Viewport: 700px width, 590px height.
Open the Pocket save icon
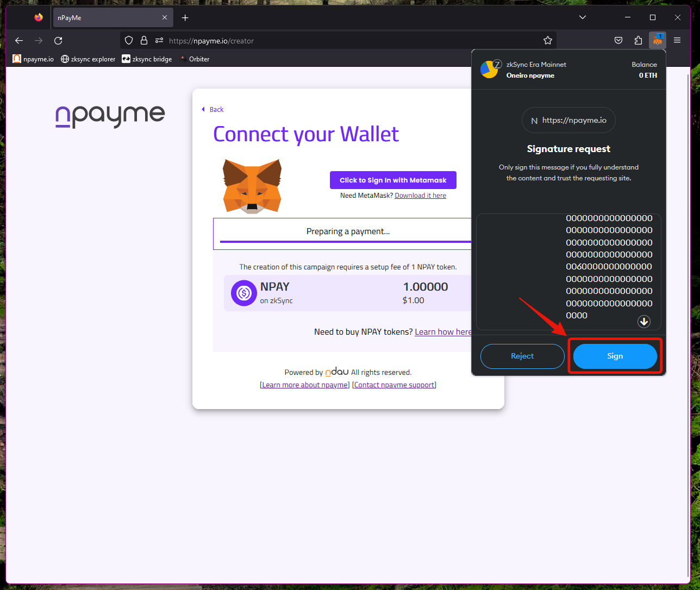[618, 40]
